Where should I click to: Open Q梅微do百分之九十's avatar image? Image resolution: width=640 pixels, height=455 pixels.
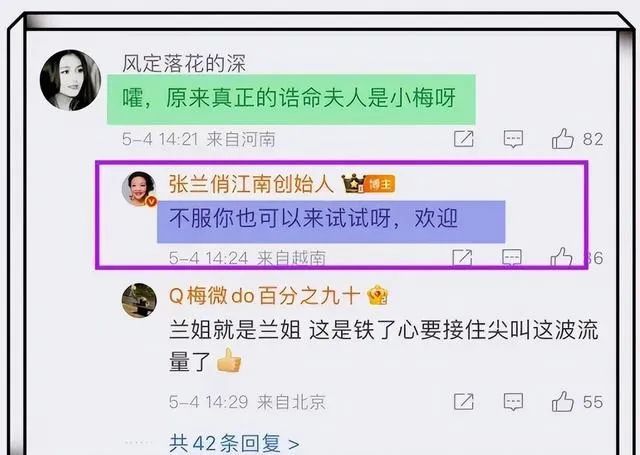(x=139, y=300)
